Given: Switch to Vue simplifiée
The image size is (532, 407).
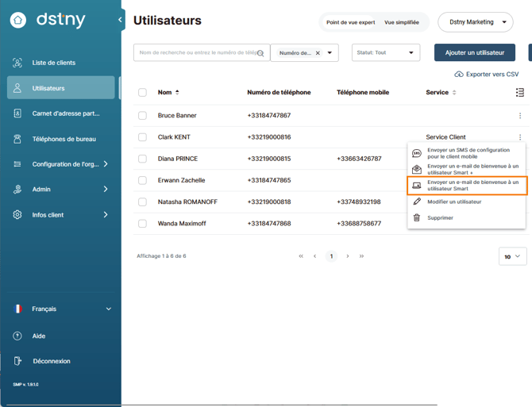Looking at the screenshot, I should coord(402,22).
